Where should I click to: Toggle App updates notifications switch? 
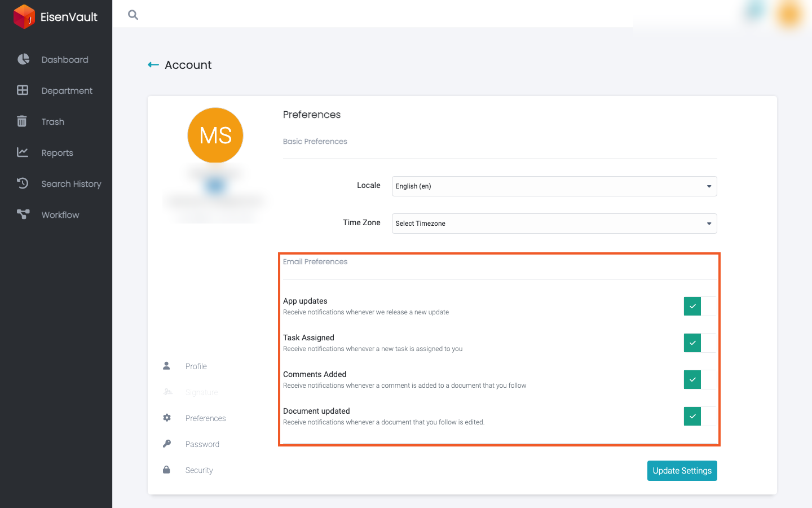click(x=700, y=306)
